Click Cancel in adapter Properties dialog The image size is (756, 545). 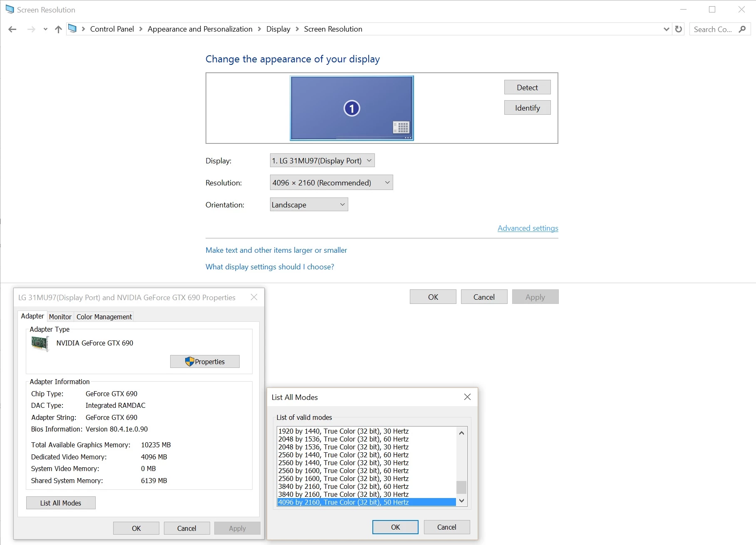click(187, 528)
